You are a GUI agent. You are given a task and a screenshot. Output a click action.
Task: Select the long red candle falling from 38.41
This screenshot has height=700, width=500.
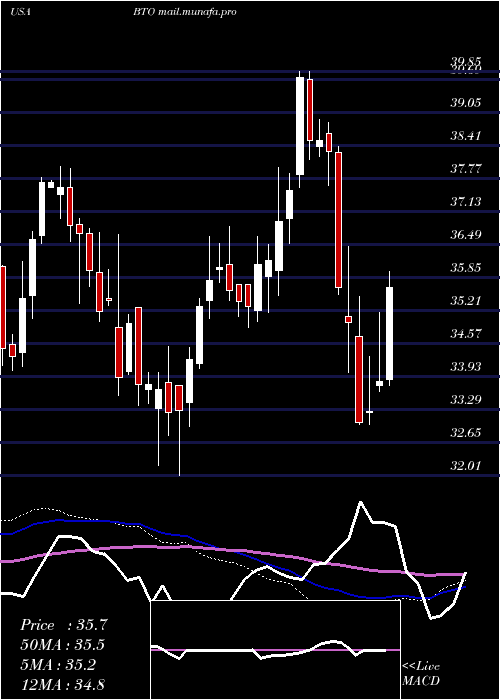[x=338, y=220]
